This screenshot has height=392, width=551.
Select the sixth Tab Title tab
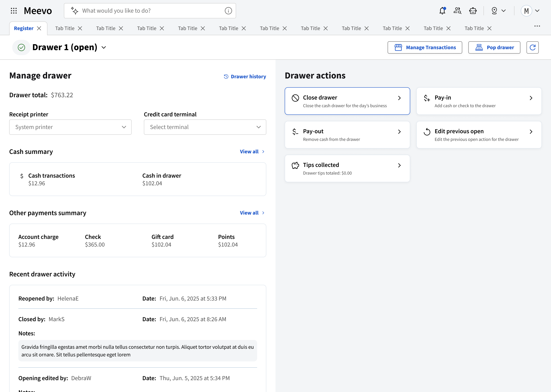point(269,28)
